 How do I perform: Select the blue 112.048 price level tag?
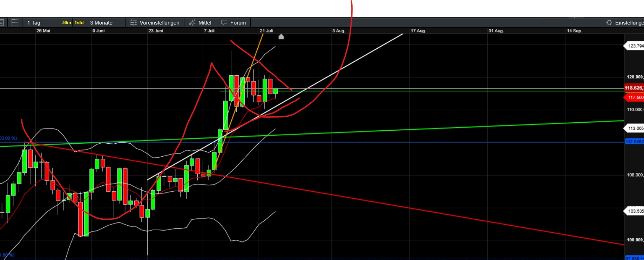point(635,142)
